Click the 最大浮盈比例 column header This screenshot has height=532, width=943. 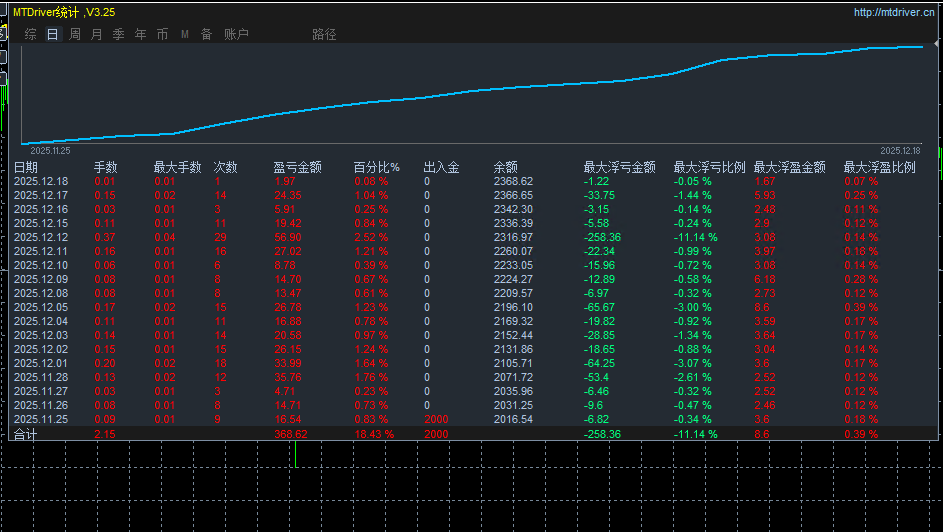(880, 167)
